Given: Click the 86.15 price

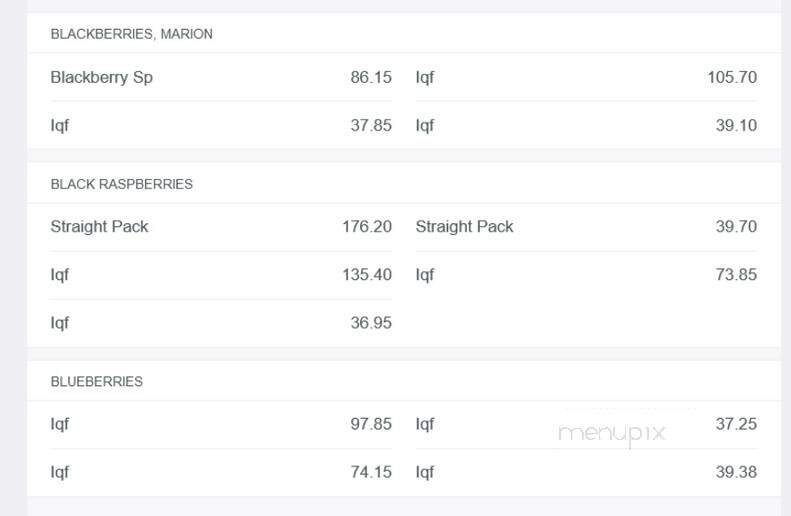Looking at the screenshot, I should tap(370, 77).
